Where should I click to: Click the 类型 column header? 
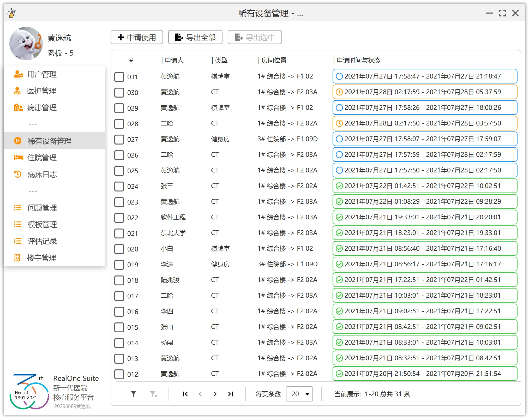coord(221,60)
